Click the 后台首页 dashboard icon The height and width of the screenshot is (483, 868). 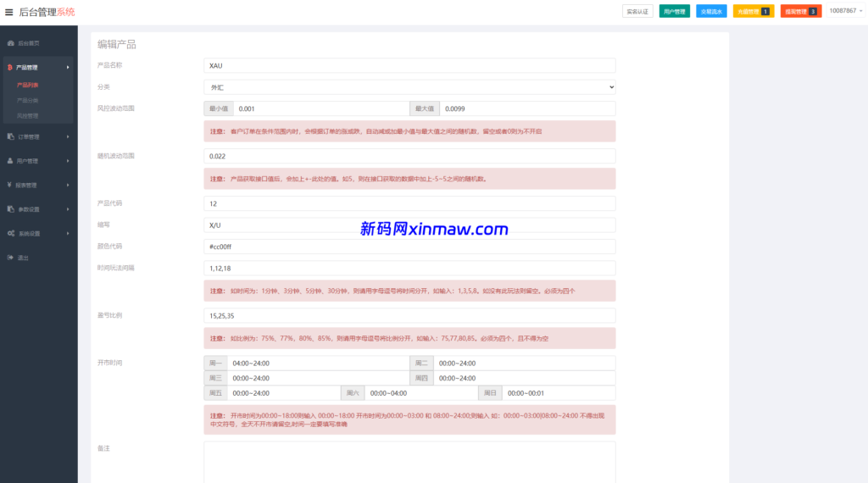point(10,43)
